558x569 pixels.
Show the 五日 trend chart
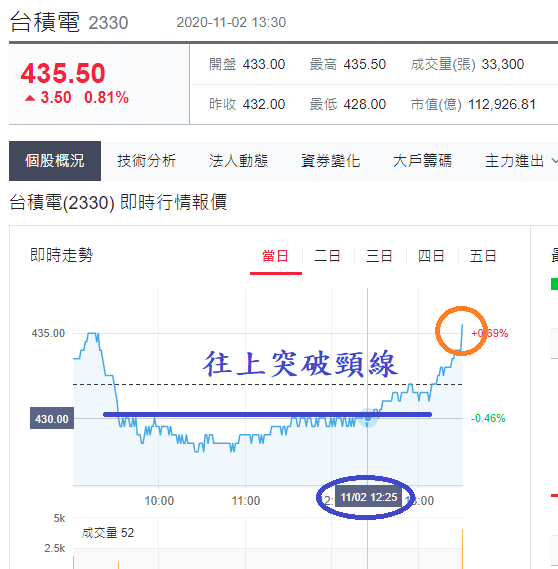pos(483,256)
